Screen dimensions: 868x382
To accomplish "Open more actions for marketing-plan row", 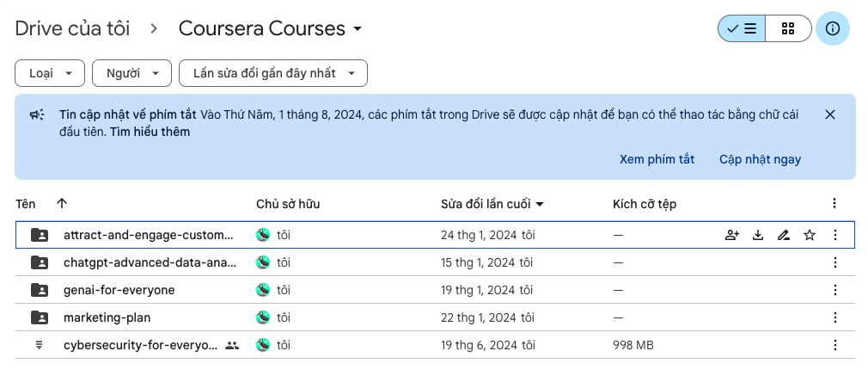I will point(835,317).
